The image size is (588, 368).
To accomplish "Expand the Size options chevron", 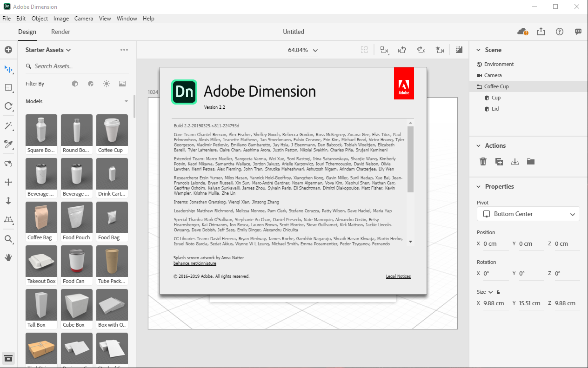I will coord(491,292).
